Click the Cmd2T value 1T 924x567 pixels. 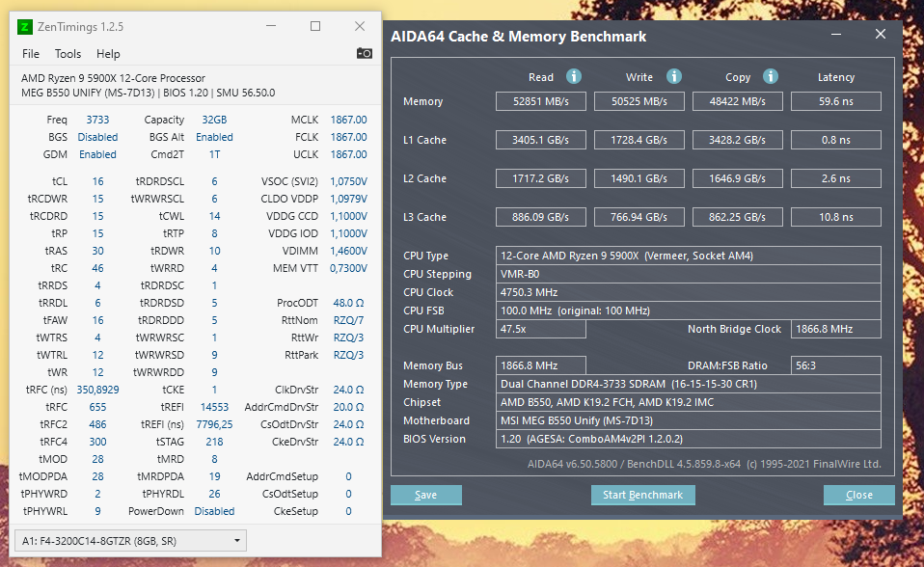click(x=214, y=154)
